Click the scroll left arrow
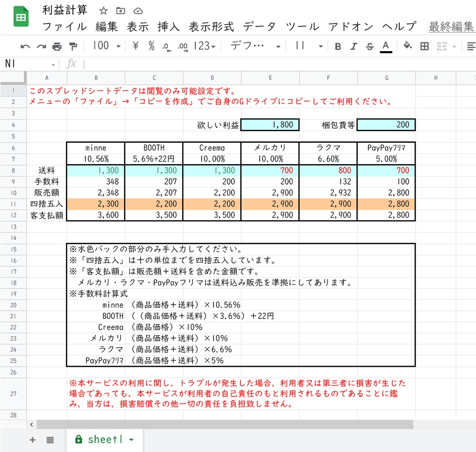476x452 pixels. (x=32, y=425)
